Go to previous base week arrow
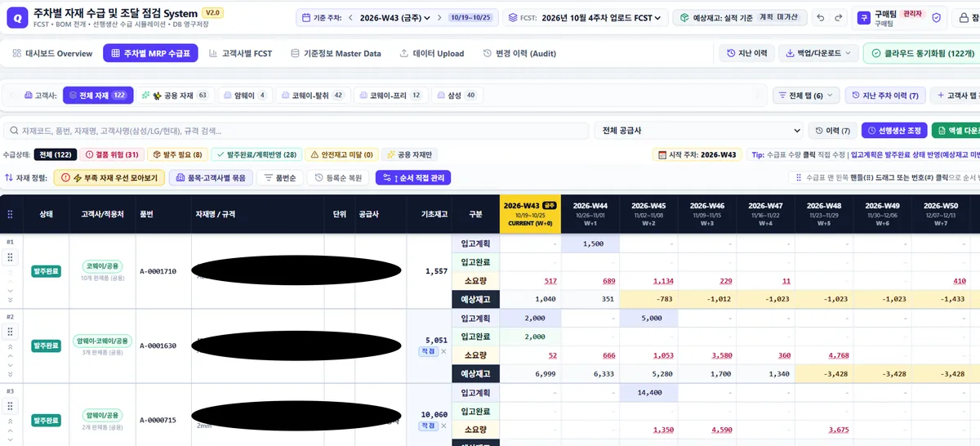The width and height of the screenshot is (980, 446). tap(350, 18)
